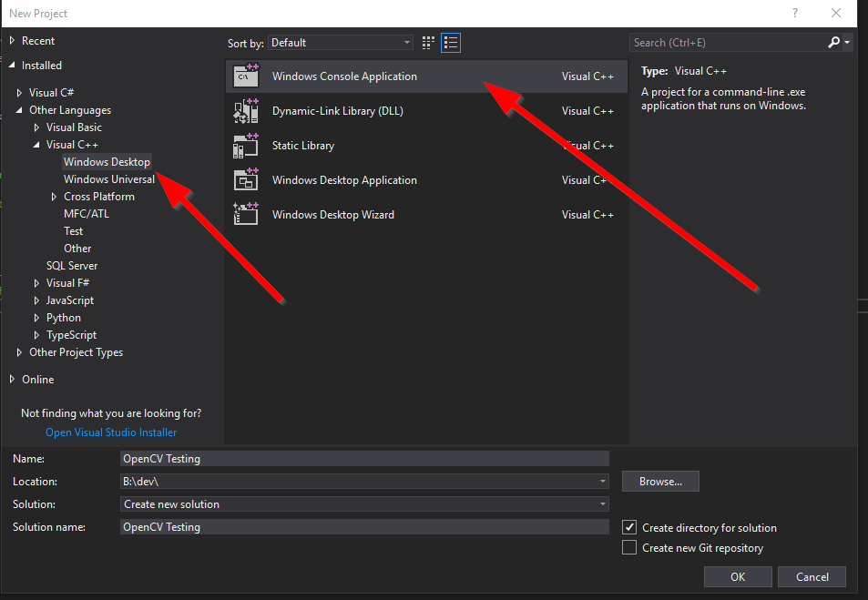Expand the Python node
The height and width of the screenshot is (600, 868).
click(36, 318)
